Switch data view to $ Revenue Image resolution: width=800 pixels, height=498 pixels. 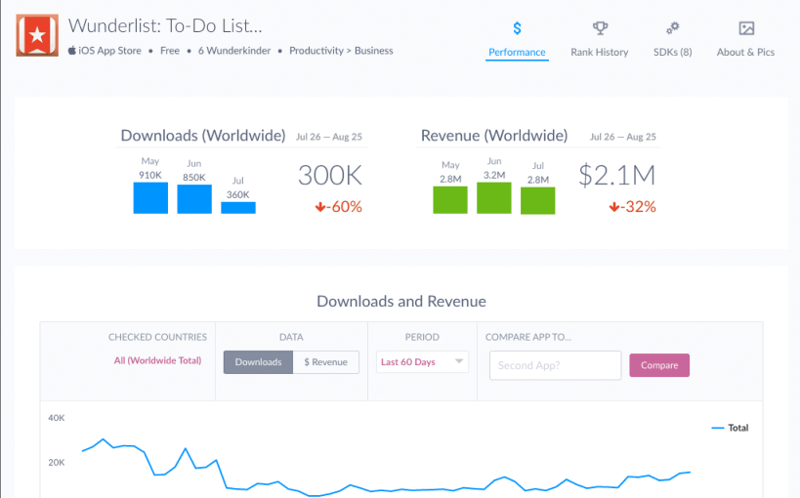point(326,362)
